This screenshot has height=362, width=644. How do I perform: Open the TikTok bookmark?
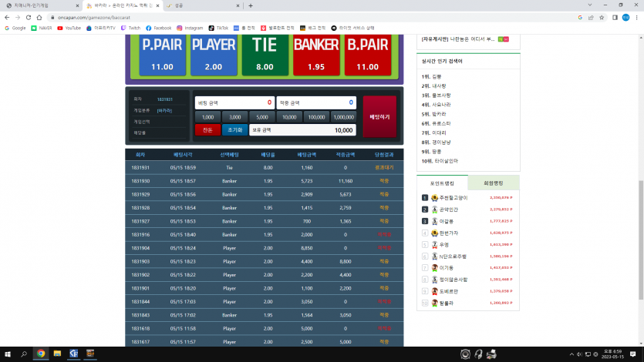[x=218, y=28]
